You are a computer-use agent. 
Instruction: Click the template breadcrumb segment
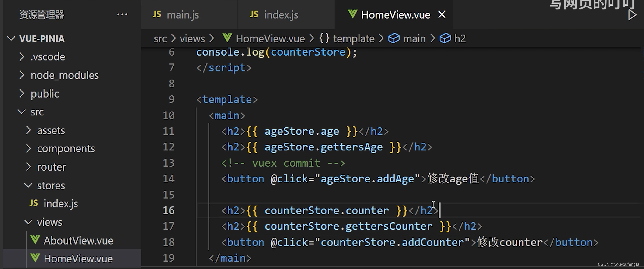pos(354,38)
